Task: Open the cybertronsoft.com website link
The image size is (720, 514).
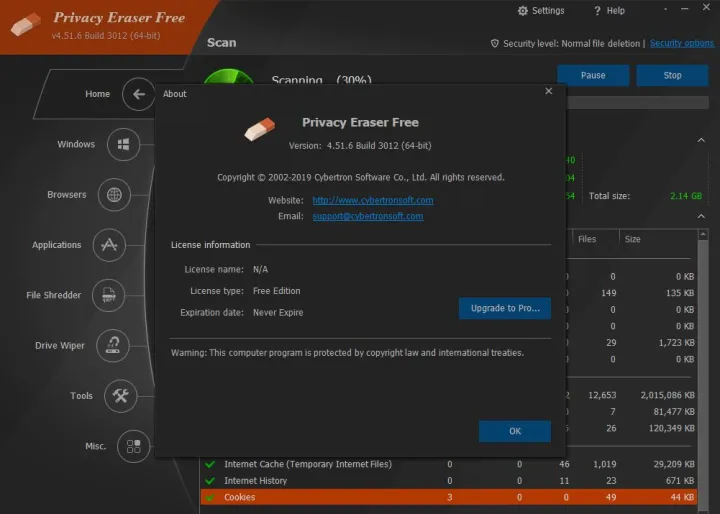Action: [x=373, y=200]
